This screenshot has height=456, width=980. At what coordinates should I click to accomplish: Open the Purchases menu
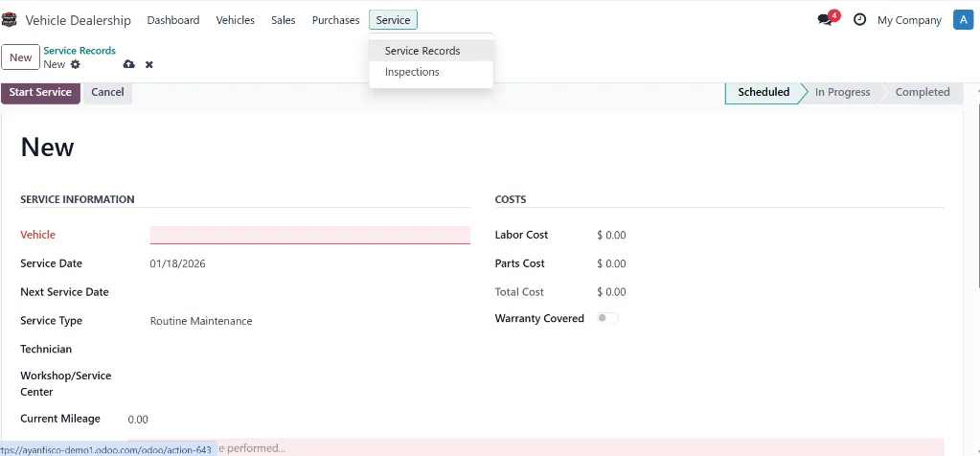[335, 20]
